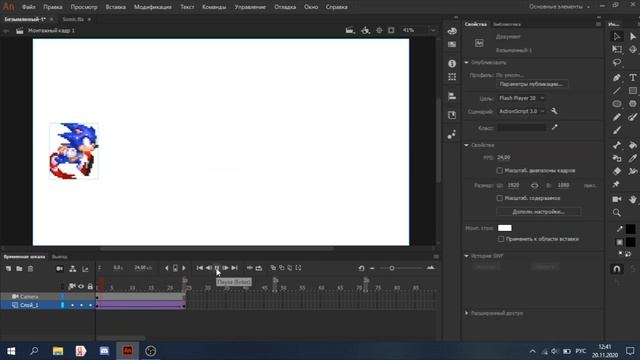Open publish settings button
The width and height of the screenshot is (640, 360).
coord(532,84)
